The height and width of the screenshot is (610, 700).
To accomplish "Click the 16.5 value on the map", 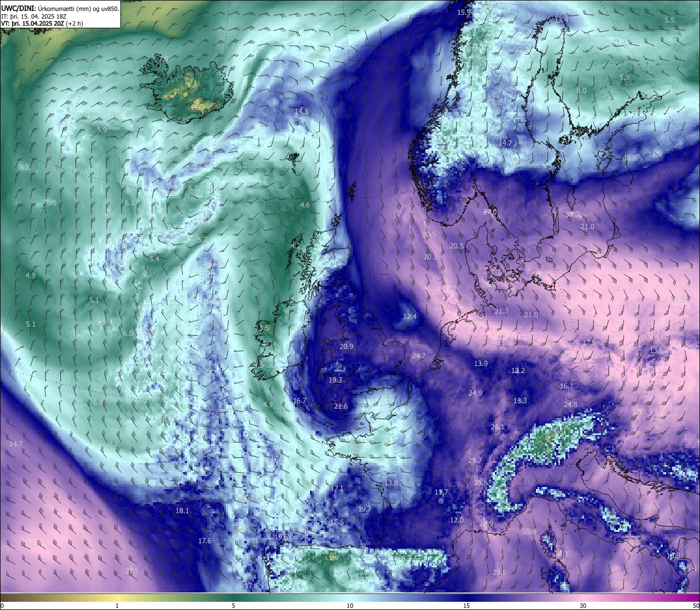I will pyautogui.click(x=337, y=522).
